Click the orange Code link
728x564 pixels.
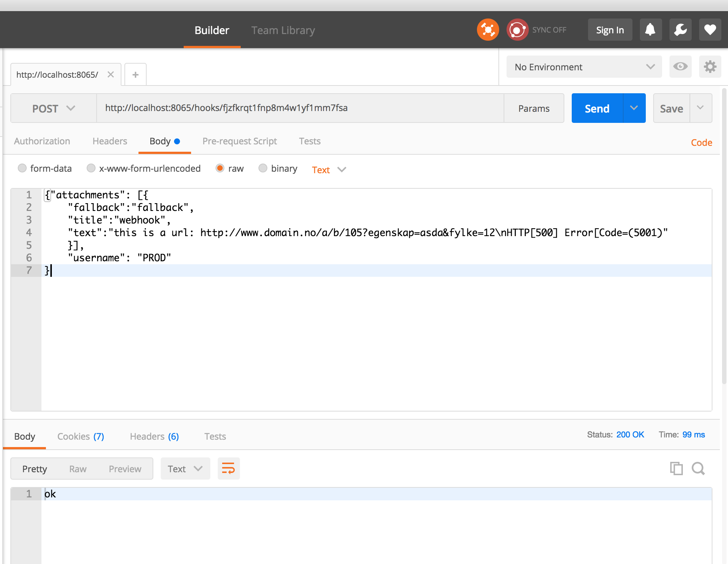coord(701,142)
